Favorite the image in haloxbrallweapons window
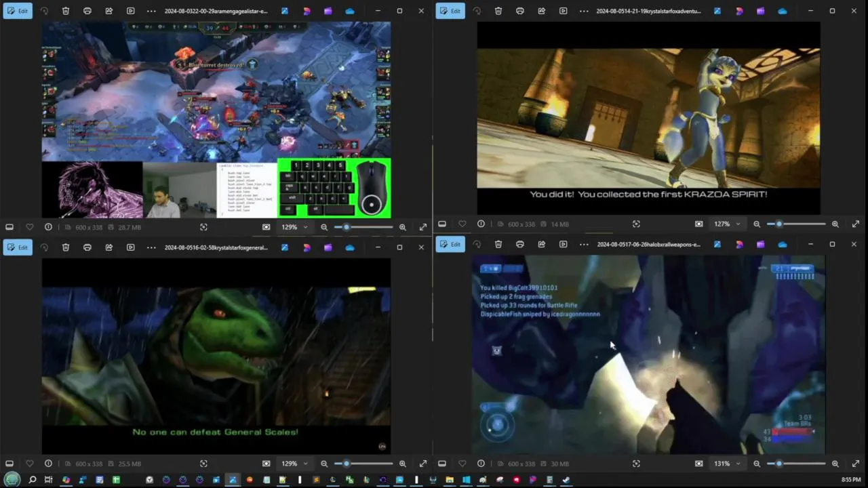Screen dimensions: 868x488 [x=462, y=464]
